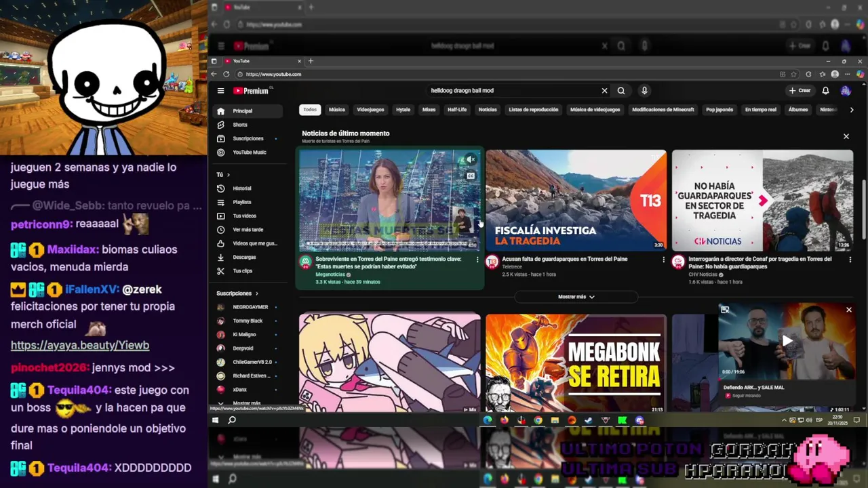Open Steam from the Windows taskbar
This screenshot has width=868, height=488.
point(588,420)
